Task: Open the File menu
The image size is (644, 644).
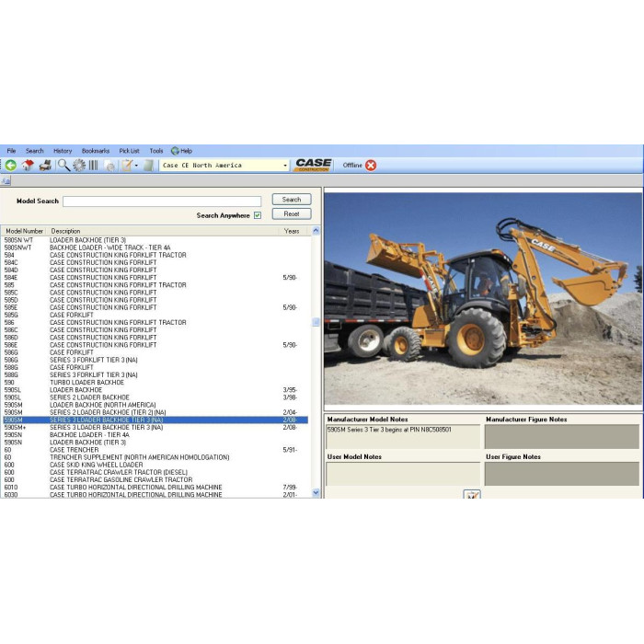Action: [x=11, y=151]
